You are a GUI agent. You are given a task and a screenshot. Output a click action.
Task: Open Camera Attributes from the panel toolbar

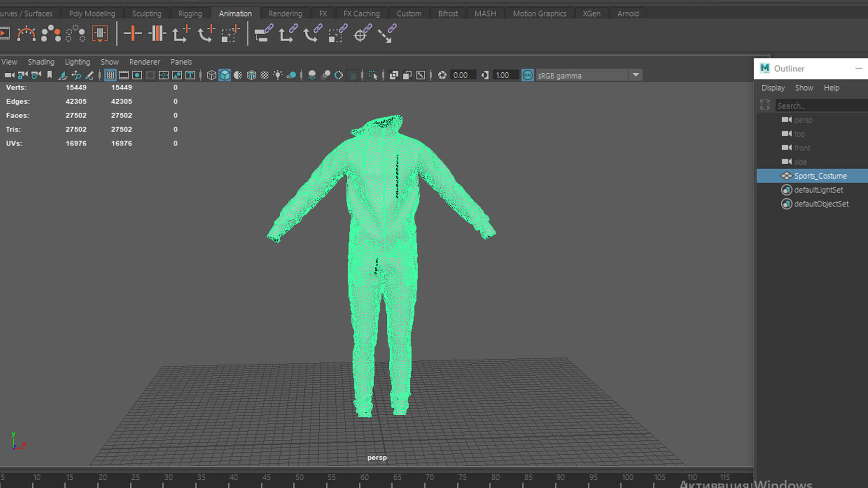36,75
